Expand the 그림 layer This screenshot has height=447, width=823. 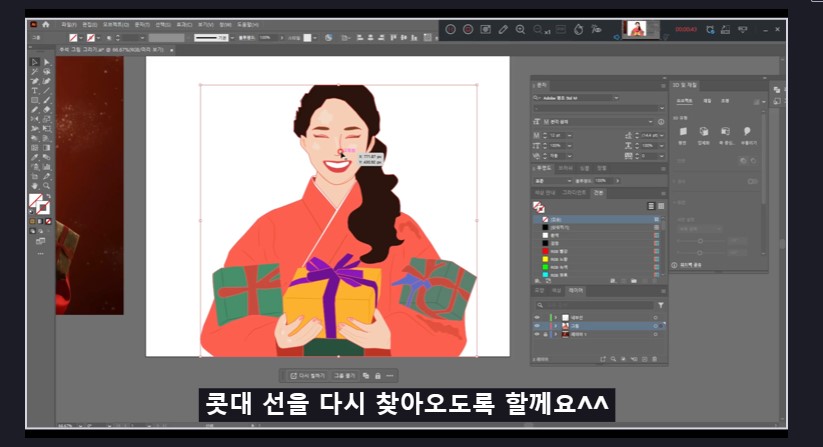[555, 326]
